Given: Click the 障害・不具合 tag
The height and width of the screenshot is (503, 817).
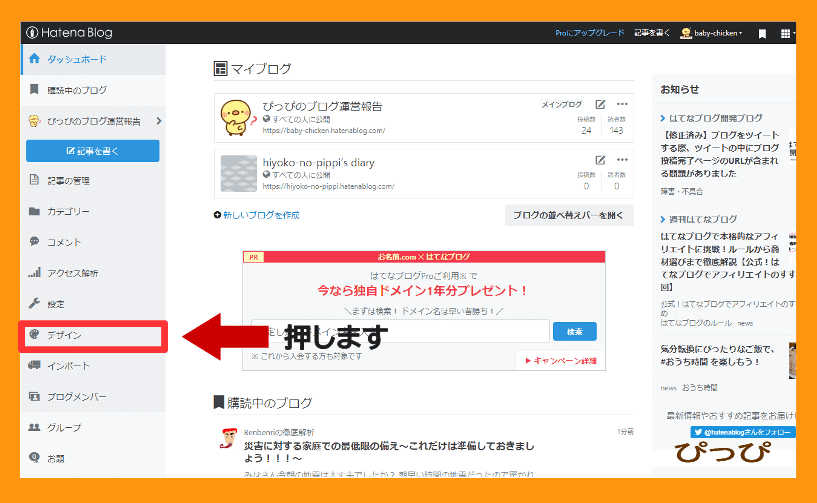Looking at the screenshot, I should tap(682, 191).
